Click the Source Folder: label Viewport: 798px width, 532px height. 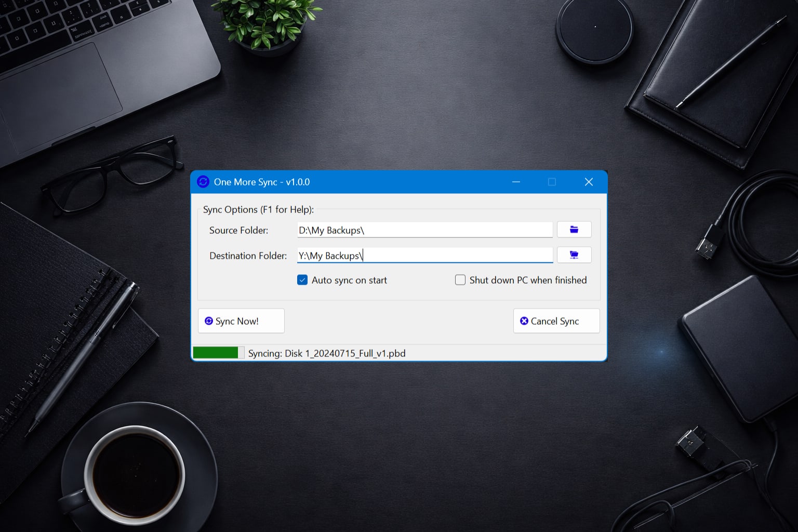click(238, 230)
